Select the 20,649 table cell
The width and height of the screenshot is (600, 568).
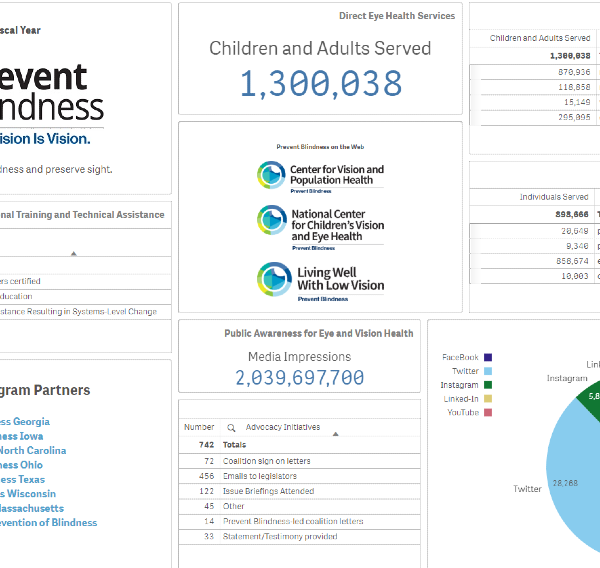pyautogui.click(x=575, y=231)
